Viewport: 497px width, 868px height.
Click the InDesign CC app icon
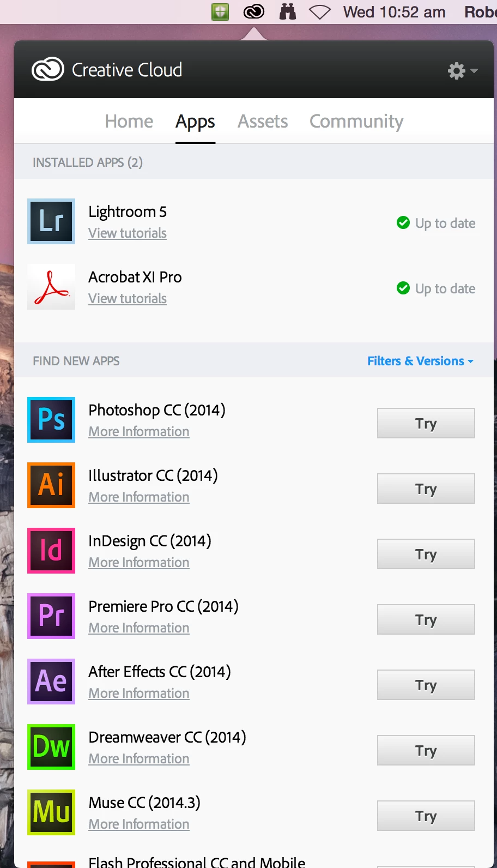coord(51,551)
